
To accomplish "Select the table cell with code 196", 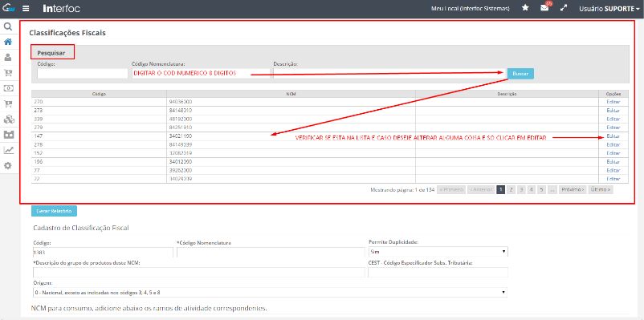I will 99,162.
